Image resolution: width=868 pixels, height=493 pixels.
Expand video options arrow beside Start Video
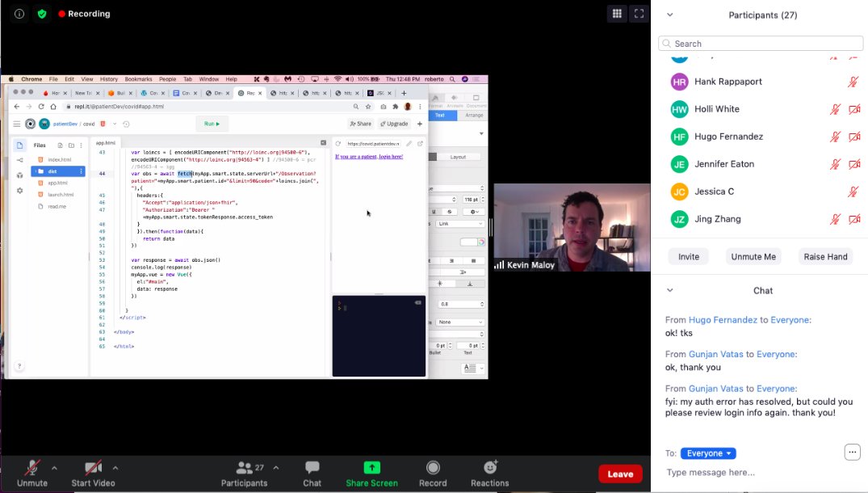pos(115,468)
